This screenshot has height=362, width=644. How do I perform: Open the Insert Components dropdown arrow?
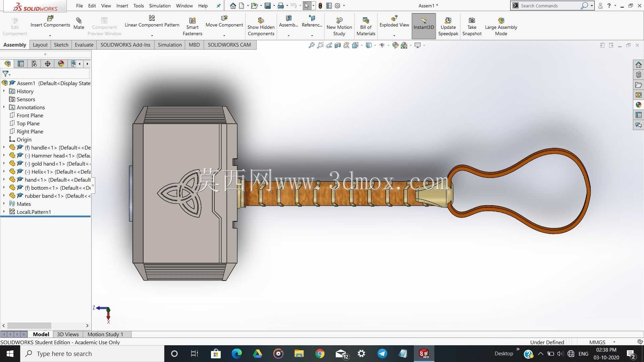pyautogui.click(x=50, y=36)
